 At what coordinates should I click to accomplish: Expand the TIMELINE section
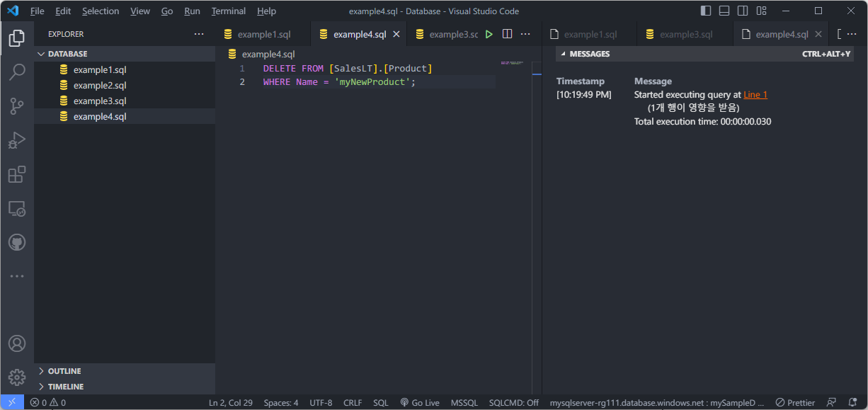point(125,387)
